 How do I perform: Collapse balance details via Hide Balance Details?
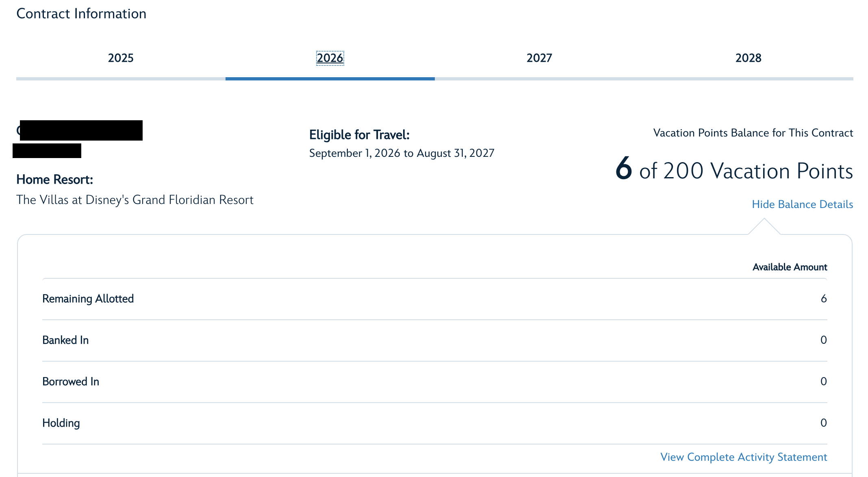click(x=802, y=204)
